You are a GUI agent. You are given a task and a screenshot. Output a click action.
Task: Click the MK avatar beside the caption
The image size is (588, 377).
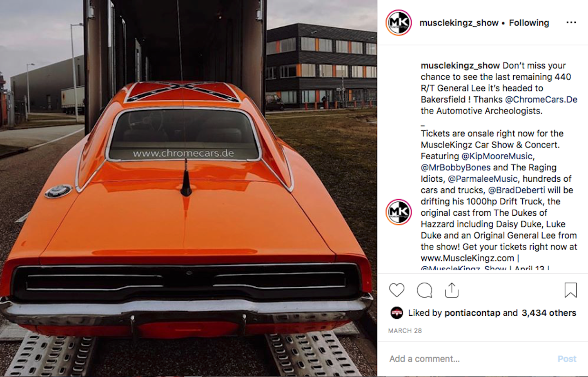[399, 212]
